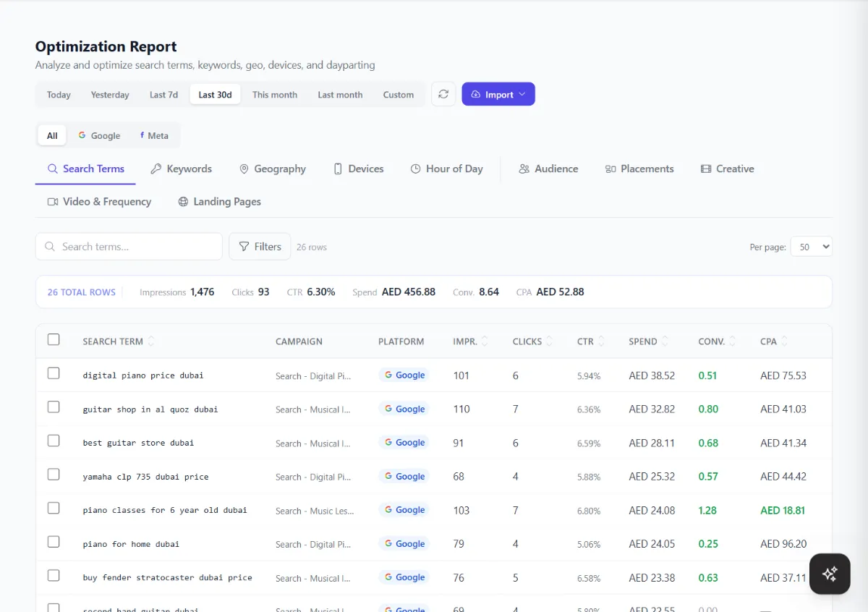868x612 pixels.
Task: Click the funnel icon on Filters
Action: click(x=244, y=247)
